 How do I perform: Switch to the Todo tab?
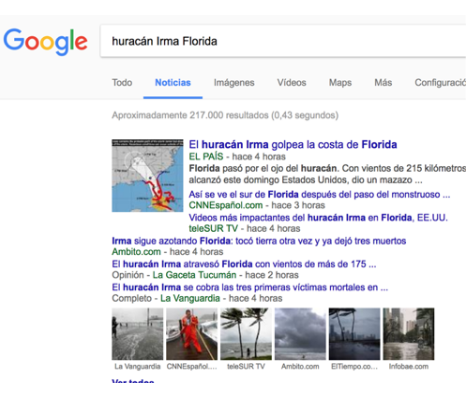pos(122,83)
